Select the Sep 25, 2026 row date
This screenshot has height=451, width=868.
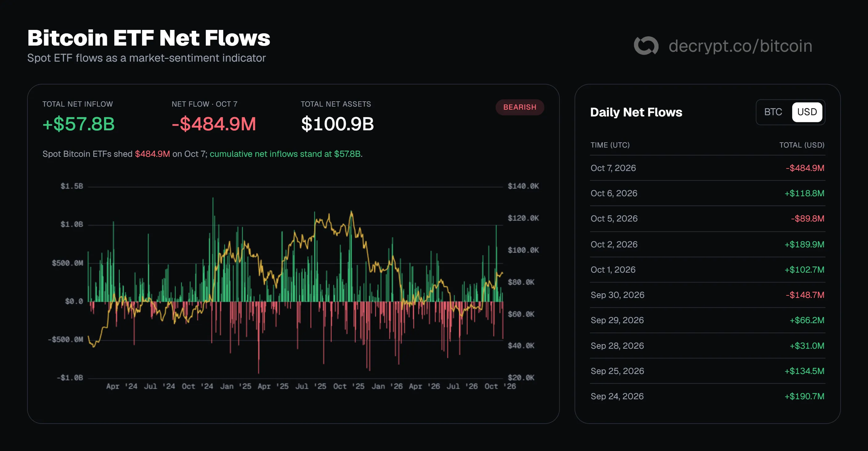(x=617, y=371)
